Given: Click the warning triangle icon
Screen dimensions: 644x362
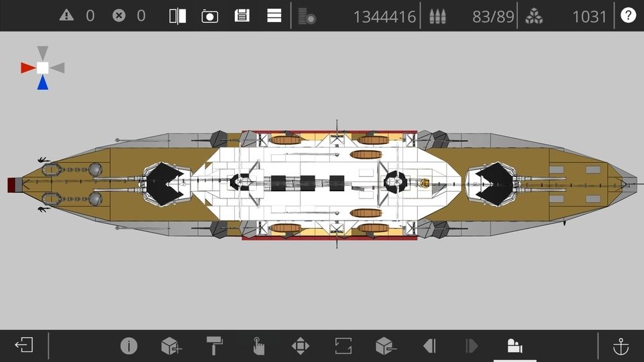Looking at the screenshot, I should click(66, 15).
